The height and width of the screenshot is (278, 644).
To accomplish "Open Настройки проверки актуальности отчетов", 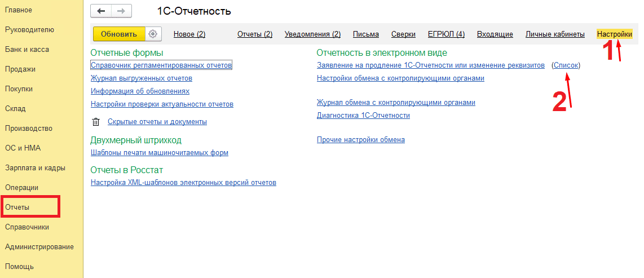I will pyautogui.click(x=162, y=104).
